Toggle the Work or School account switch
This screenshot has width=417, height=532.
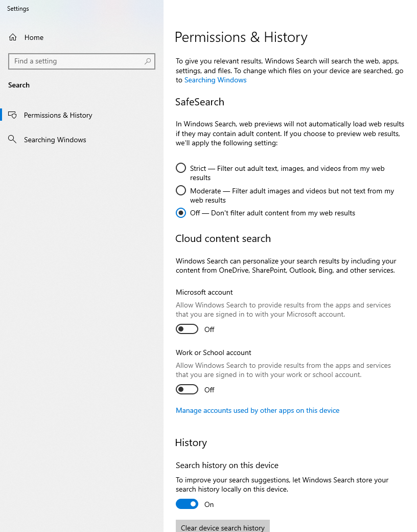(x=187, y=389)
